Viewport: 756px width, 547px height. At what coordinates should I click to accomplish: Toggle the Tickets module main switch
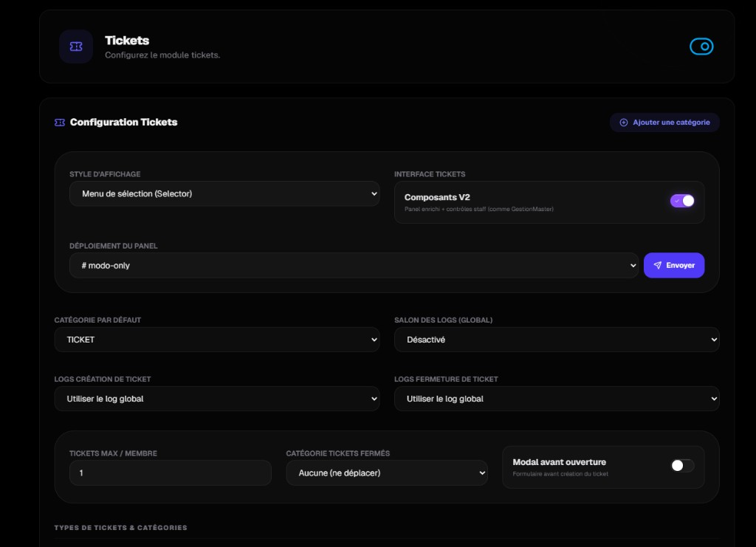701,47
